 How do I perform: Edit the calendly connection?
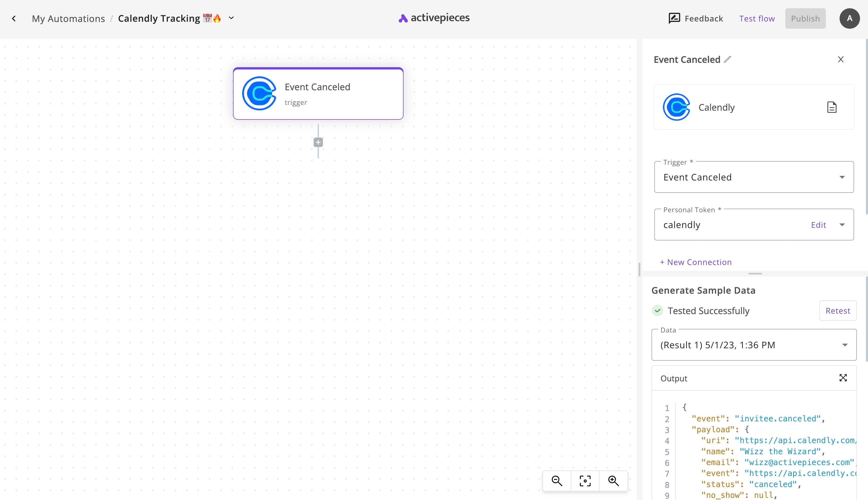tap(818, 225)
